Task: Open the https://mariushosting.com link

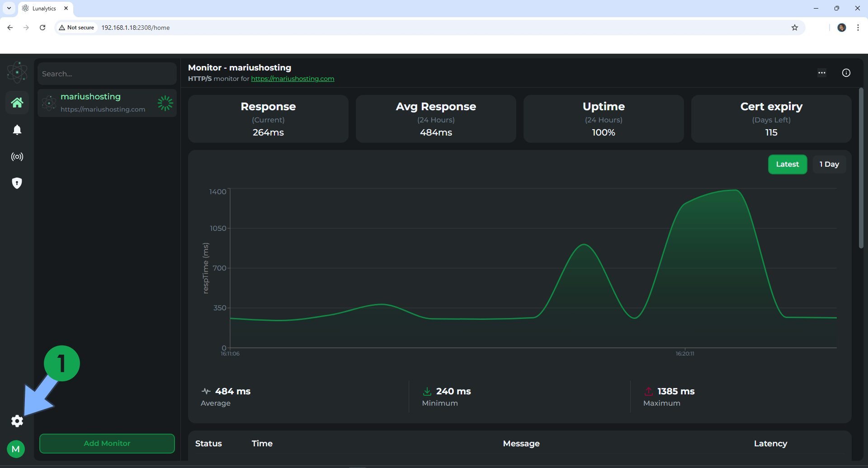Action: [292, 79]
